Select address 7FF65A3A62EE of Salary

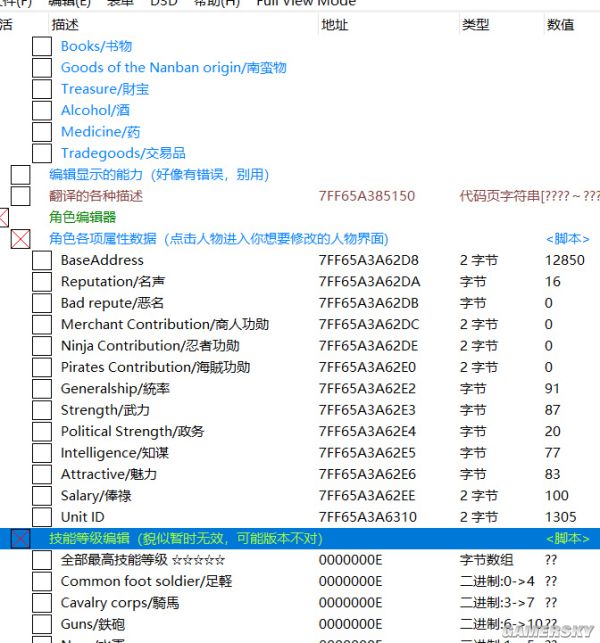[x=367, y=496]
